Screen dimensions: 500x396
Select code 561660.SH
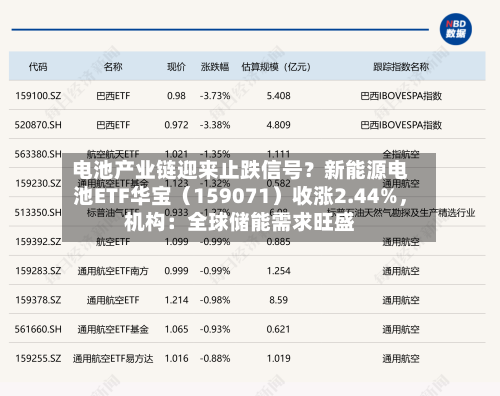[38, 329]
